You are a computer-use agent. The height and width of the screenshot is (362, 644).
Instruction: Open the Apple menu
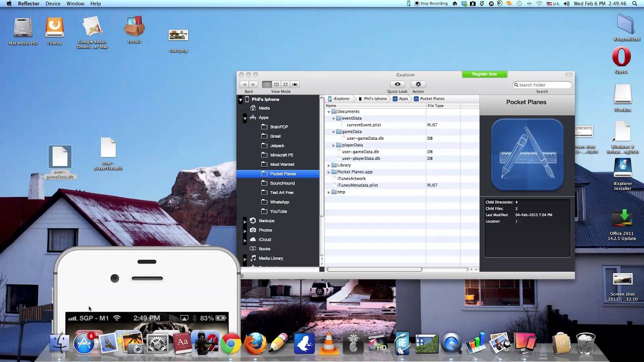click(x=9, y=4)
